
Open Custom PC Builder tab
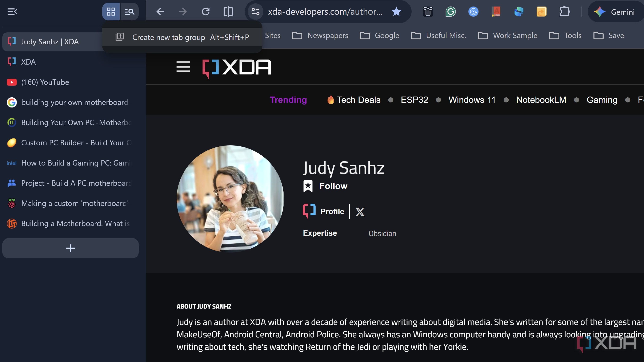[x=71, y=143]
